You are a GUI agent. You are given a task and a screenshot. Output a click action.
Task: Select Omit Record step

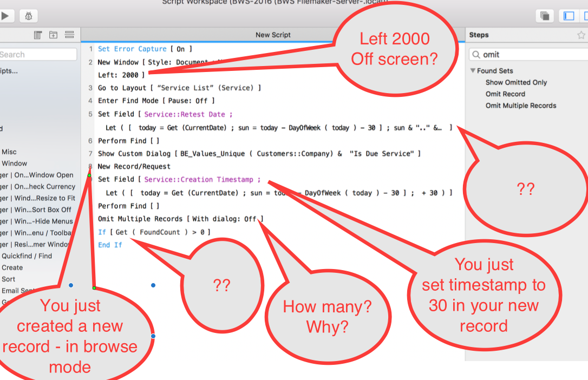pyautogui.click(x=505, y=94)
